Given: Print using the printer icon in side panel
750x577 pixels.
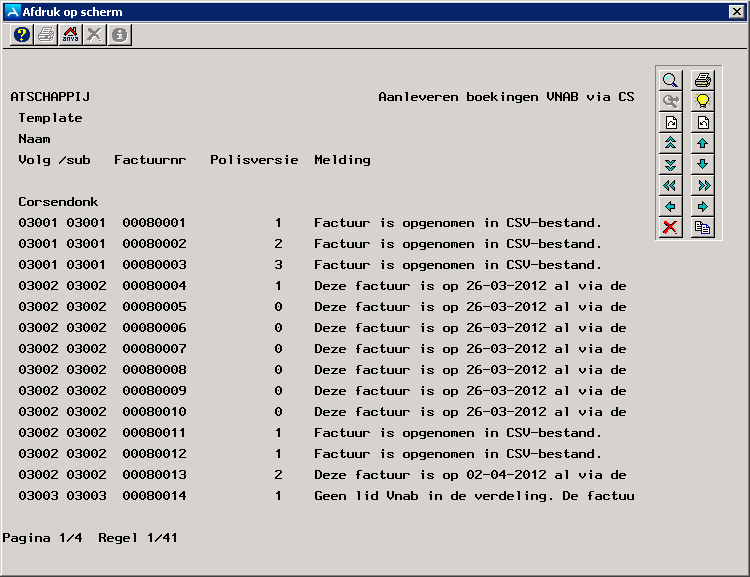Looking at the screenshot, I should [x=702, y=80].
